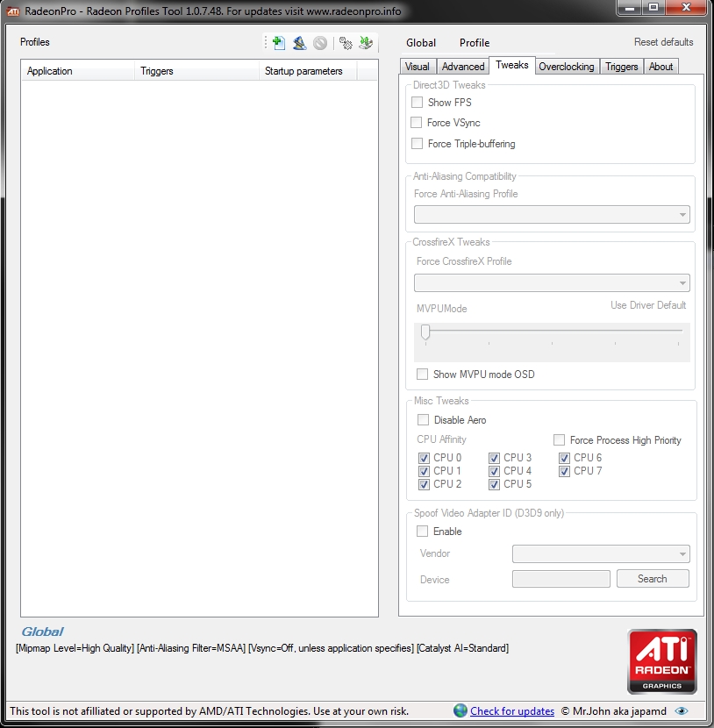Uncheck the CPU 1 checkbox
Screen dimensions: 714x728
(424, 471)
